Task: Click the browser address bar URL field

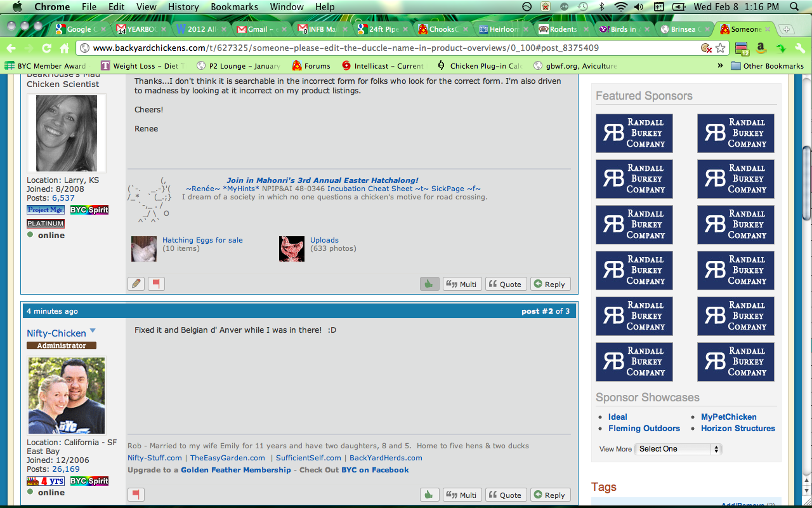Action: (x=381, y=48)
